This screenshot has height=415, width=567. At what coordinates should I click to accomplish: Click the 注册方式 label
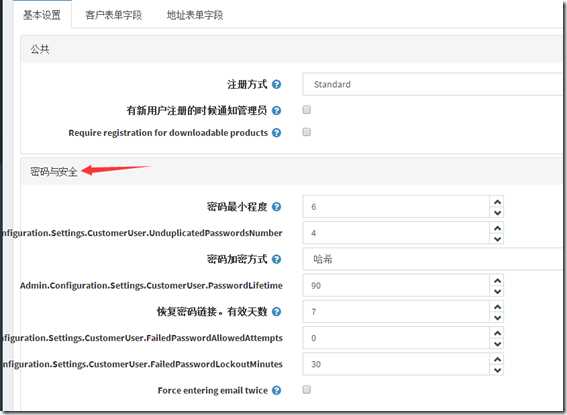[247, 85]
